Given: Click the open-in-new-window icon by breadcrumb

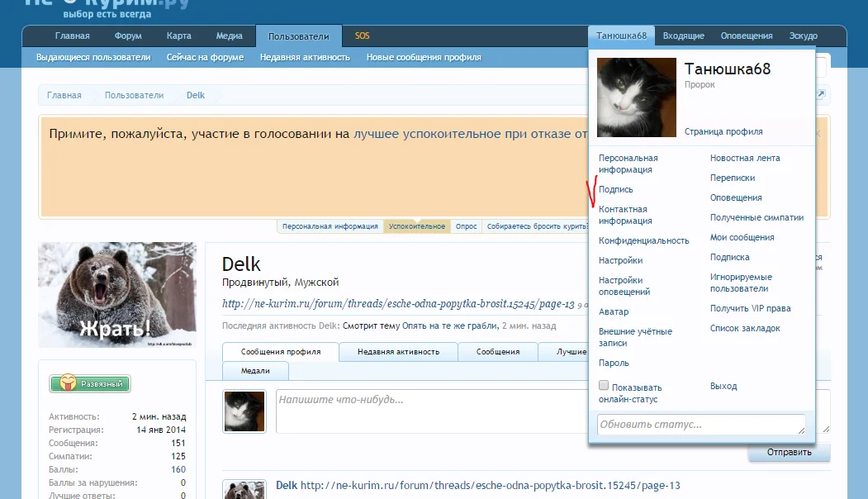Looking at the screenshot, I should point(821,93).
